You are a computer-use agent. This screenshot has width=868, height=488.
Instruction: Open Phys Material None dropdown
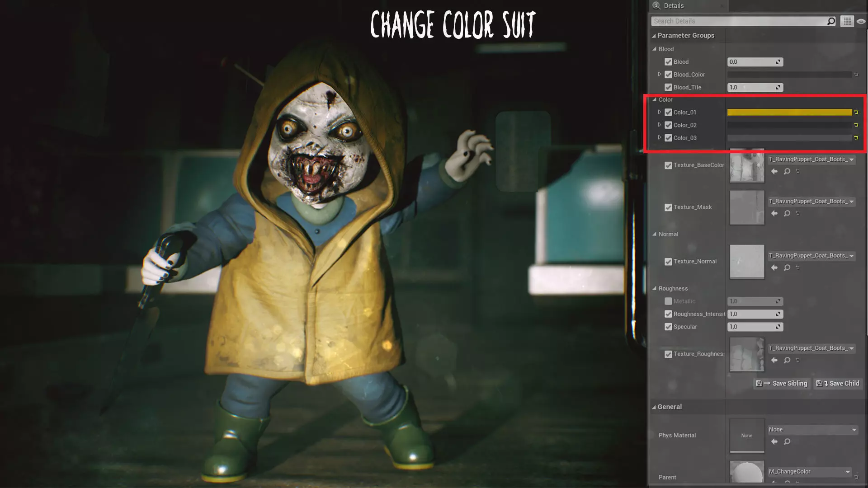pos(812,430)
